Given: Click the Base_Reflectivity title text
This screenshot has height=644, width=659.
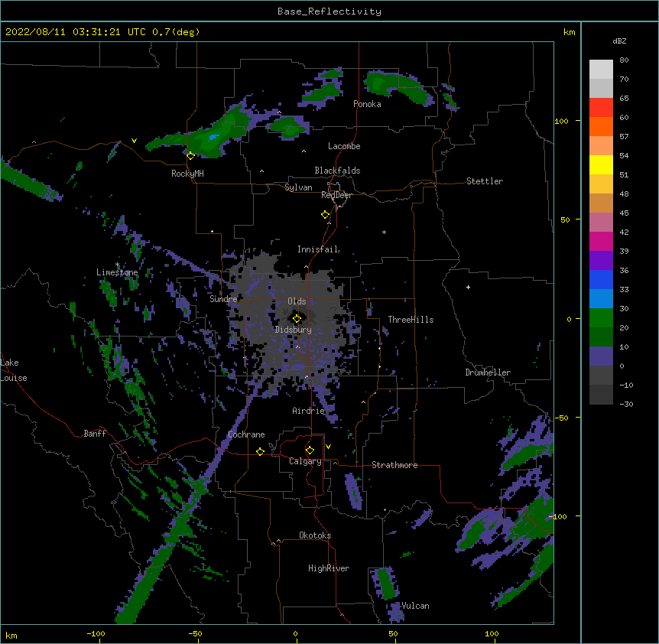Looking at the screenshot, I should 329,11.
